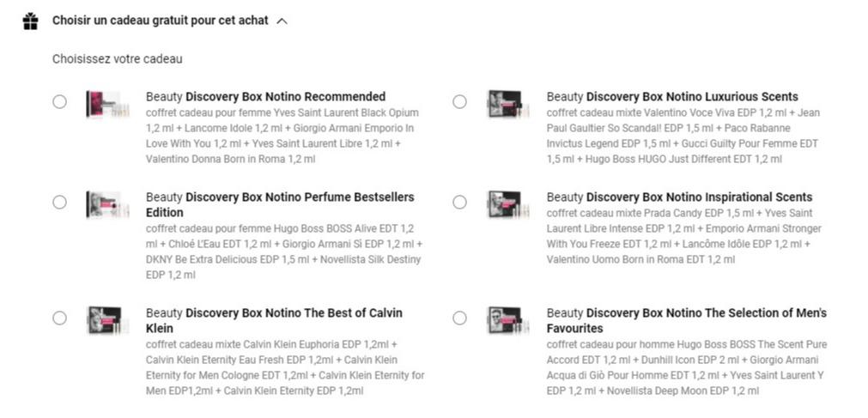Collapse the free gift chevron arrow
Screen dimensions: 868x418
(x=282, y=21)
